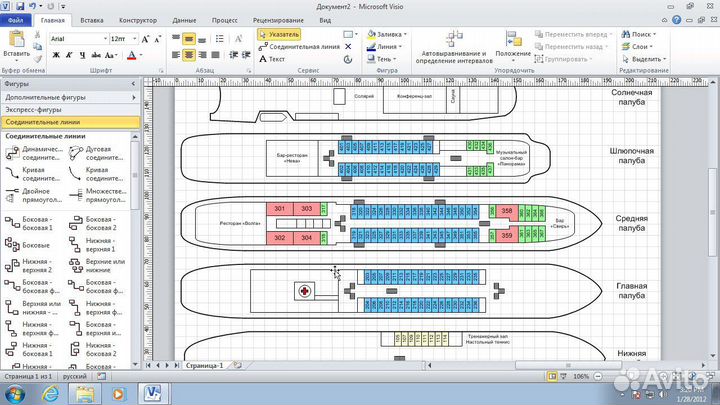
Task: Decrease paragraph indent
Action: click(x=233, y=55)
